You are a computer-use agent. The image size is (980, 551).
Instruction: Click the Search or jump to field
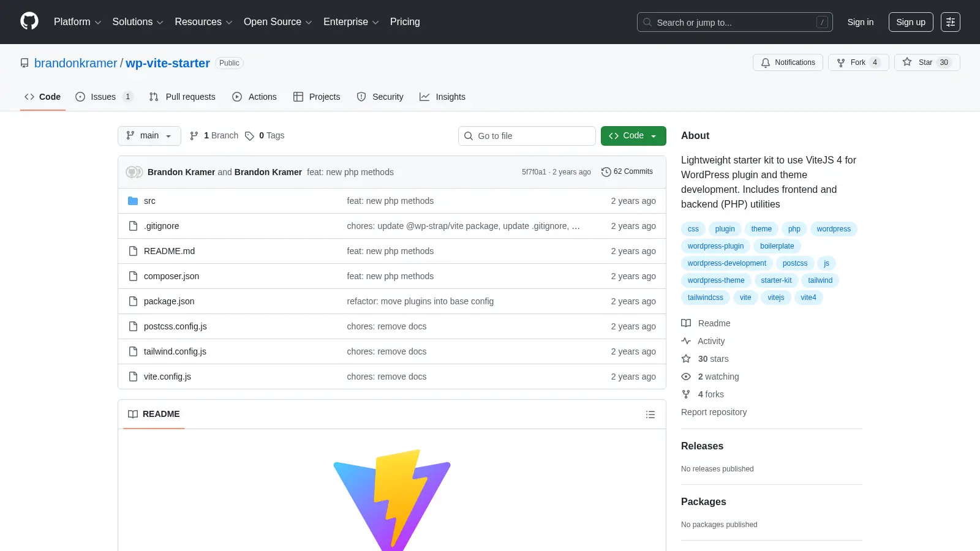[734, 22]
